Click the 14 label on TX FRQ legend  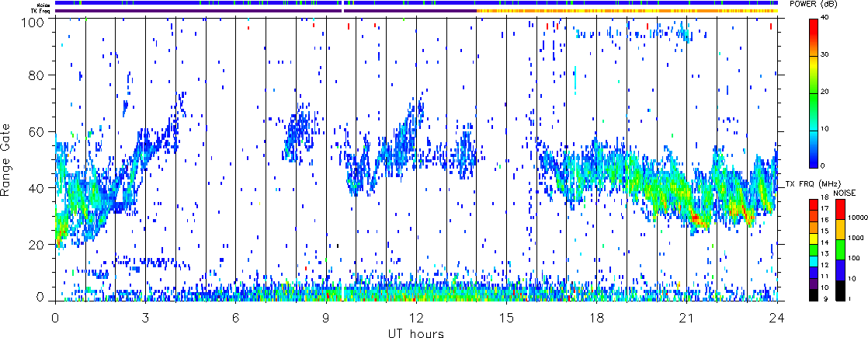(x=825, y=242)
